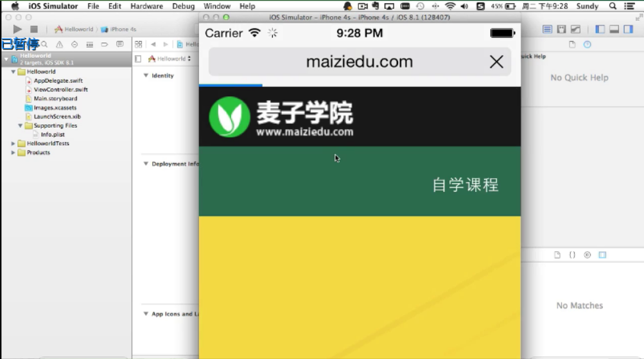Screen dimensions: 644x359
Task: Open the related items grid icon
Action: pyautogui.click(x=139, y=44)
